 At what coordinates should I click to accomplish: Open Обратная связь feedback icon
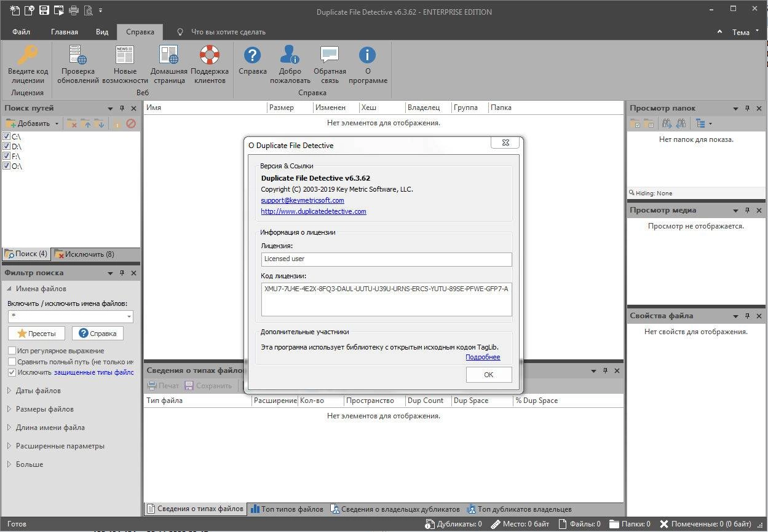pos(330,55)
